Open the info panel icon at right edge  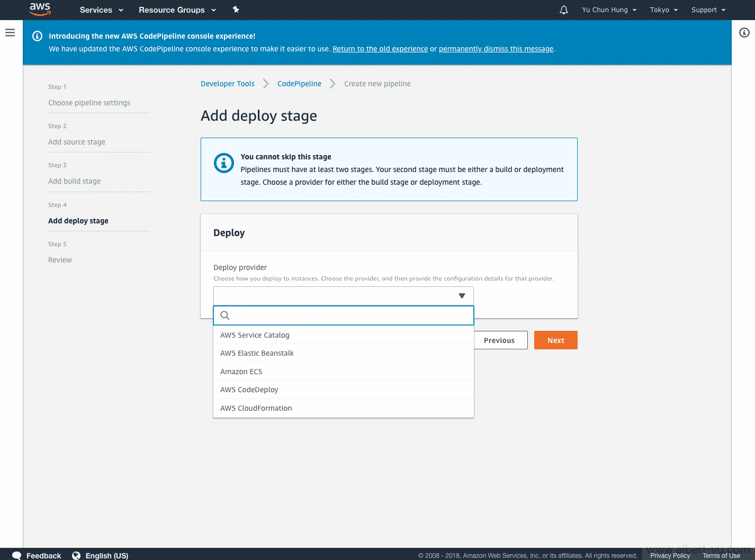744,33
